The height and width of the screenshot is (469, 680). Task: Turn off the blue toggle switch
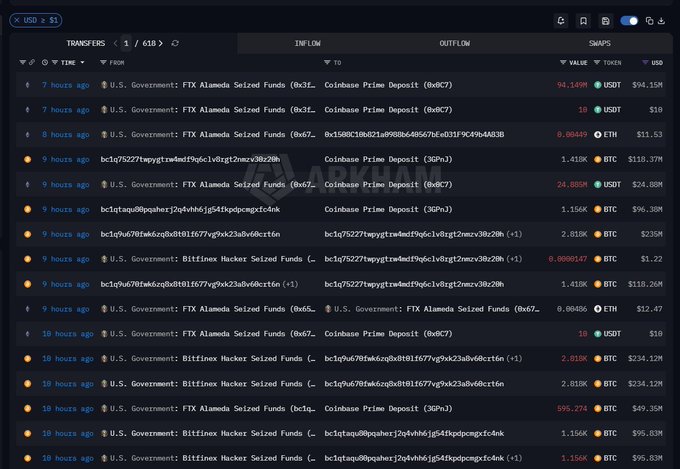[629, 21]
